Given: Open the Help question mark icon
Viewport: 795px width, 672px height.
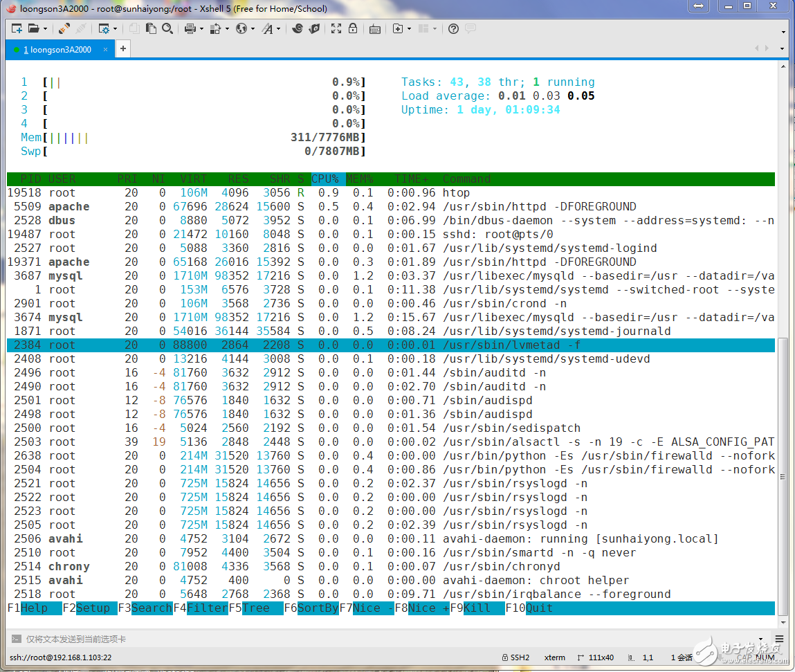Looking at the screenshot, I should click(454, 29).
